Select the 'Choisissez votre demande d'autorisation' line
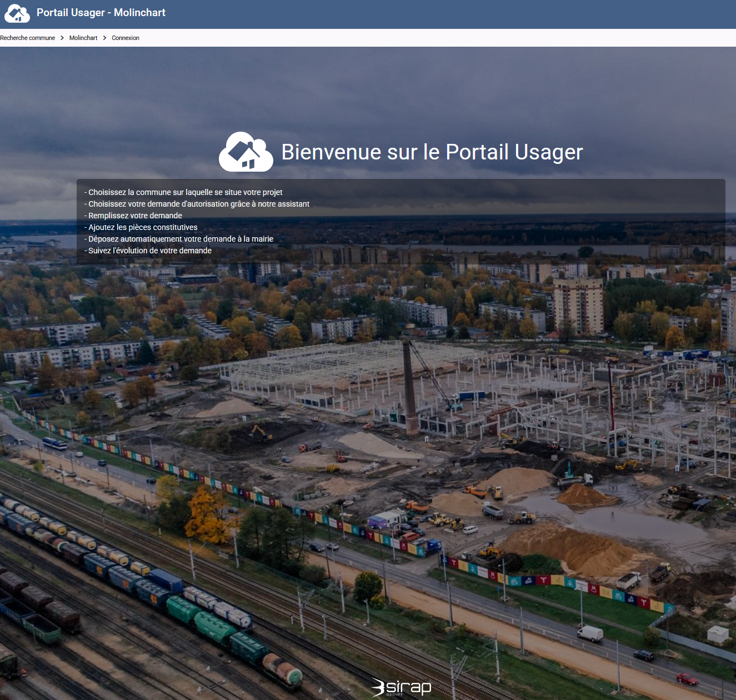 [x=198, y=204]
